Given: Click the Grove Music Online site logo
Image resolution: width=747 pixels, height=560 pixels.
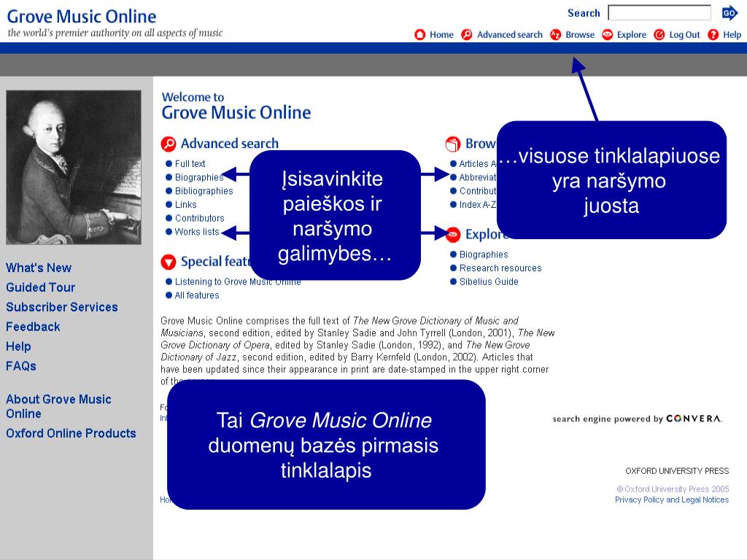Looking at the screenshot, I should click(82, 17).
